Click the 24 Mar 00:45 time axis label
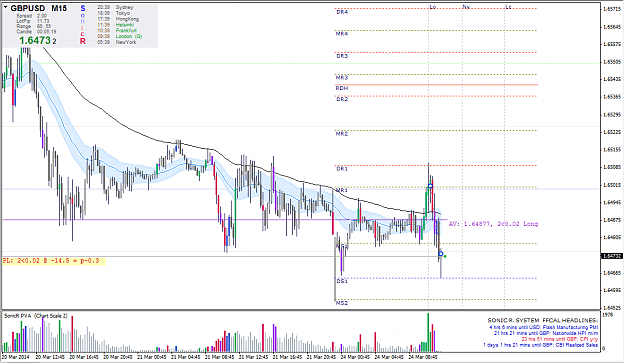 pos(356,357)
